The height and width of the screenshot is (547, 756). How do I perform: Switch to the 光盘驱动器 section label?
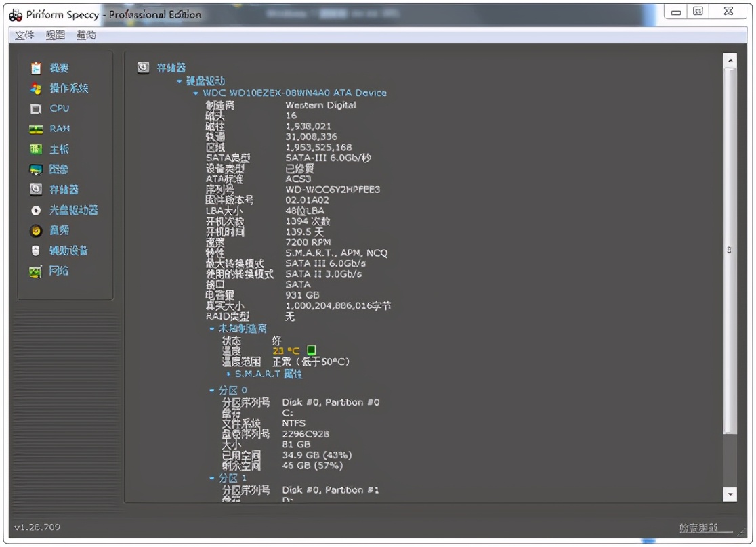(74, 211)
